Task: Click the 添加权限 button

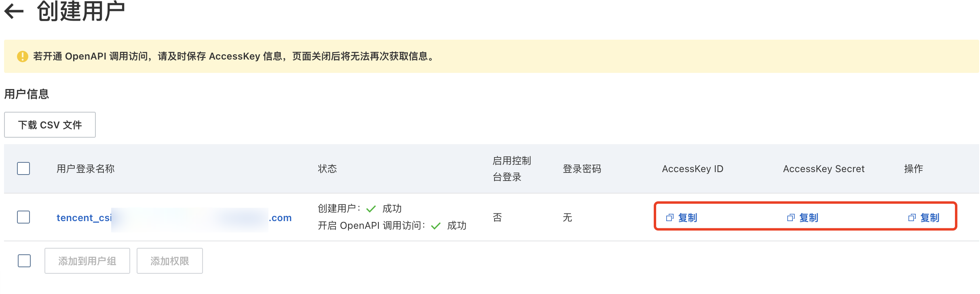Action: [169, 261]
